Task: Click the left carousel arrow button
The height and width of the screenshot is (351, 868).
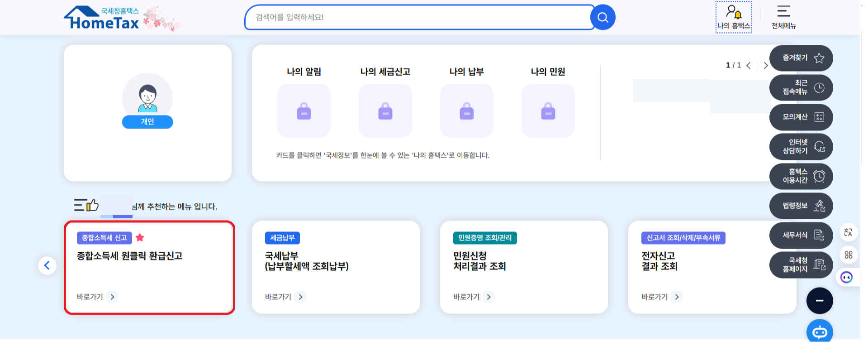Action: 47,265
